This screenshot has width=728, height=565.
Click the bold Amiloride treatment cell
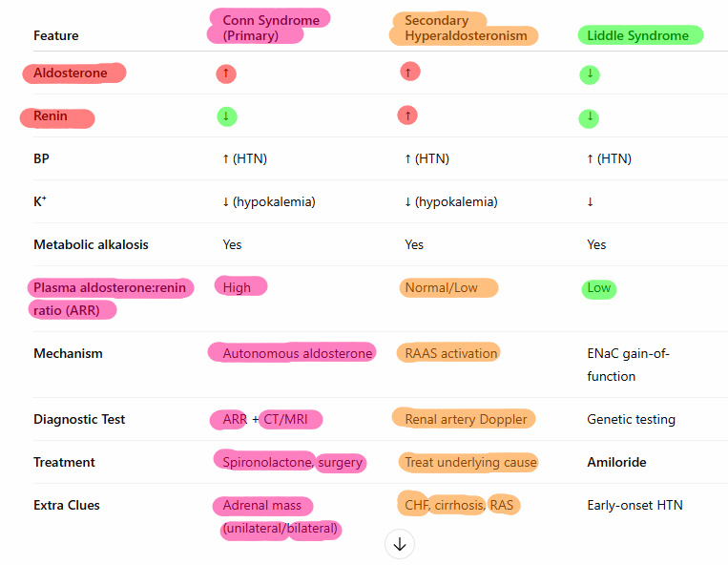(x=616, y=462)
